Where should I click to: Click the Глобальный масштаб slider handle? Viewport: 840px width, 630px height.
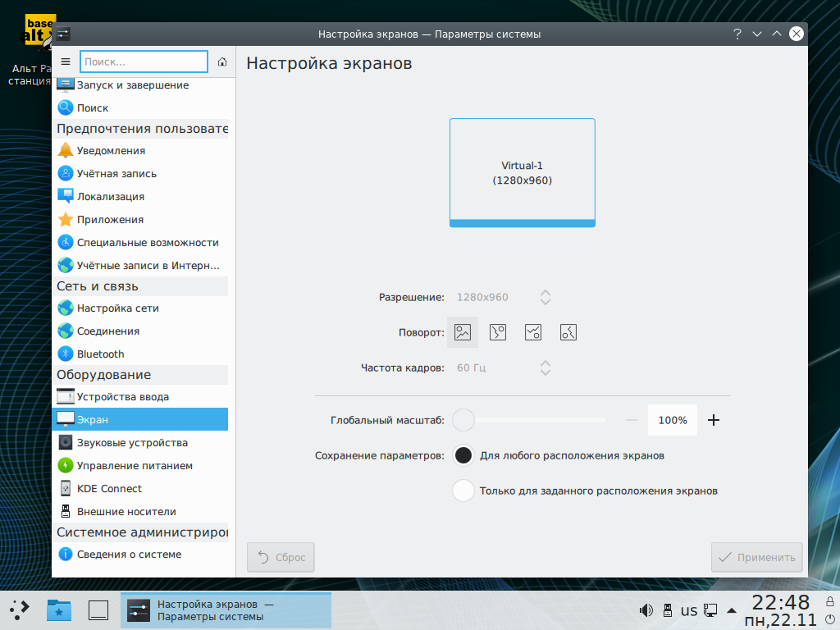463,420
